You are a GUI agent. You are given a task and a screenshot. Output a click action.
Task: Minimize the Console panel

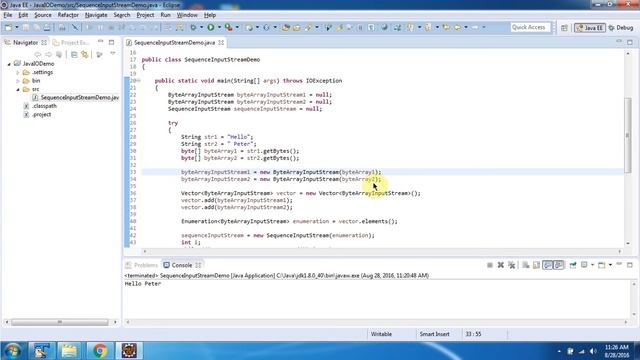coord(619,264)
